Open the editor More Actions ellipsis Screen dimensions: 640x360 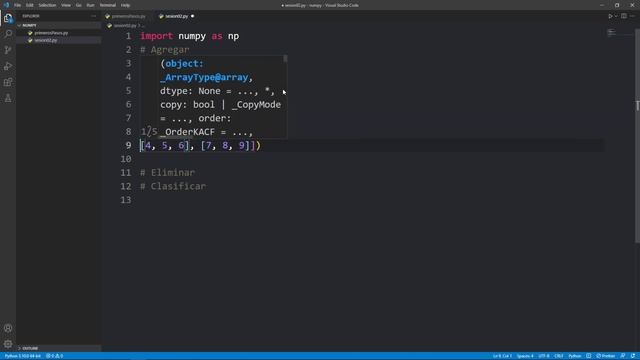tap(633, 16)
